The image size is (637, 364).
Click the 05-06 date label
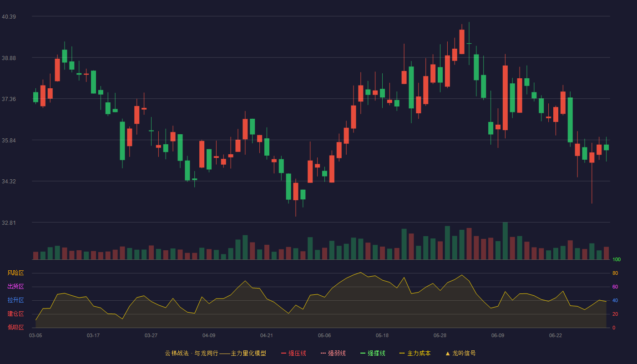(324, 335)
